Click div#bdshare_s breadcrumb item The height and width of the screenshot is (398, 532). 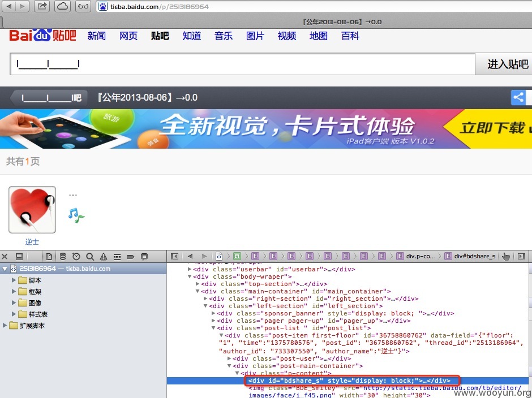pos(470,256)
